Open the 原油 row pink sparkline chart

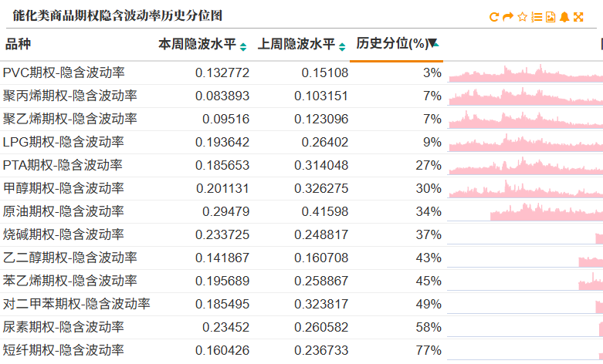525,211
